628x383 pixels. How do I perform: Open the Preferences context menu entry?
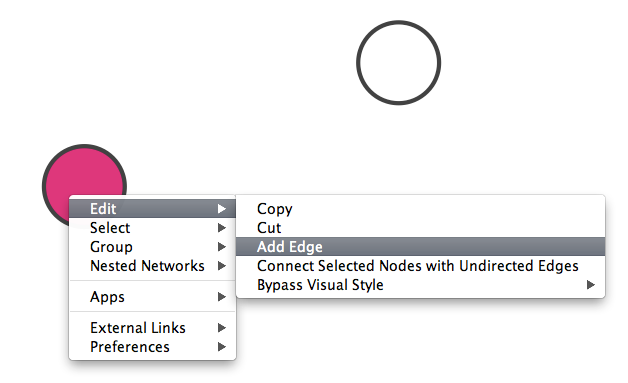coord(152,347)
